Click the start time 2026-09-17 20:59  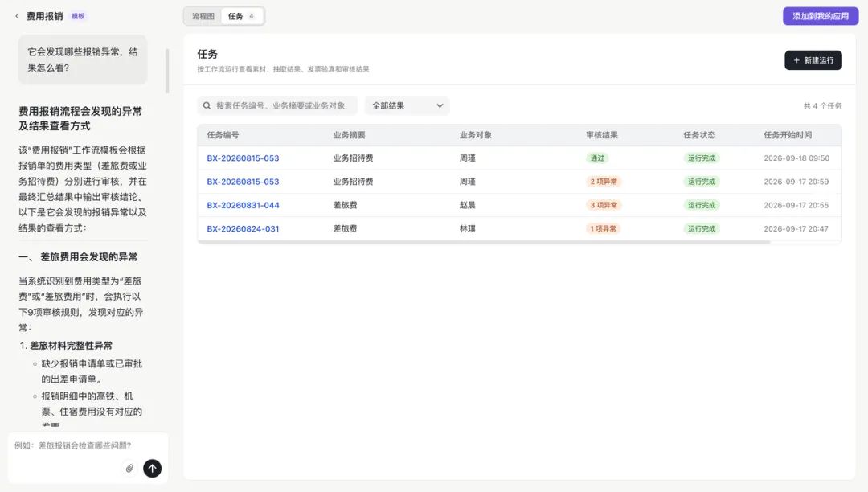796,182
